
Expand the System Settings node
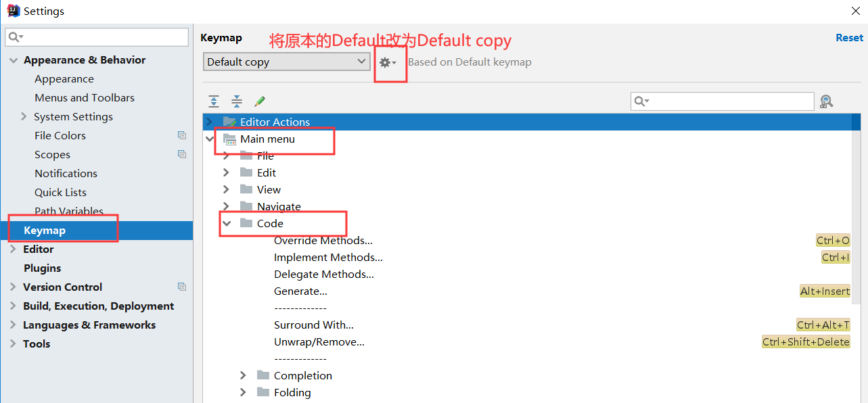(24, 116)
